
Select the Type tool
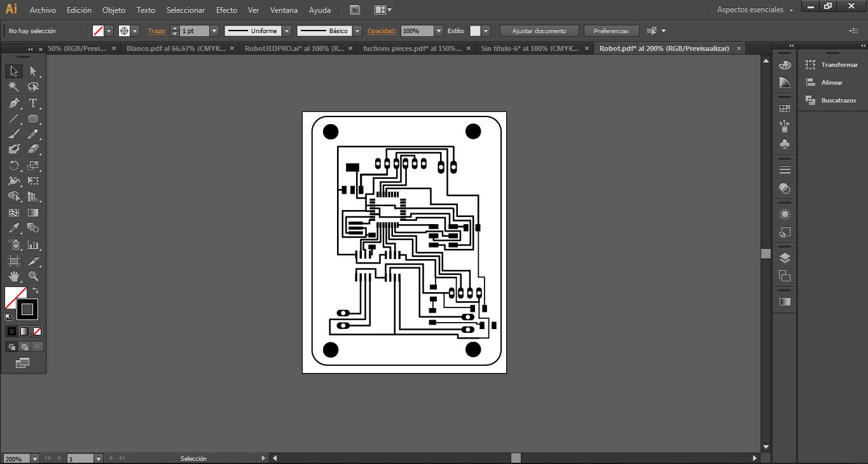point(33,103)
